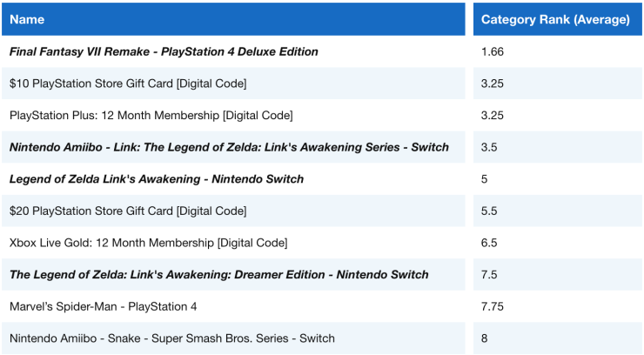This screenshot has width=644, height=355.
Task: Click the 7.75 rank value
Action: 493,306
